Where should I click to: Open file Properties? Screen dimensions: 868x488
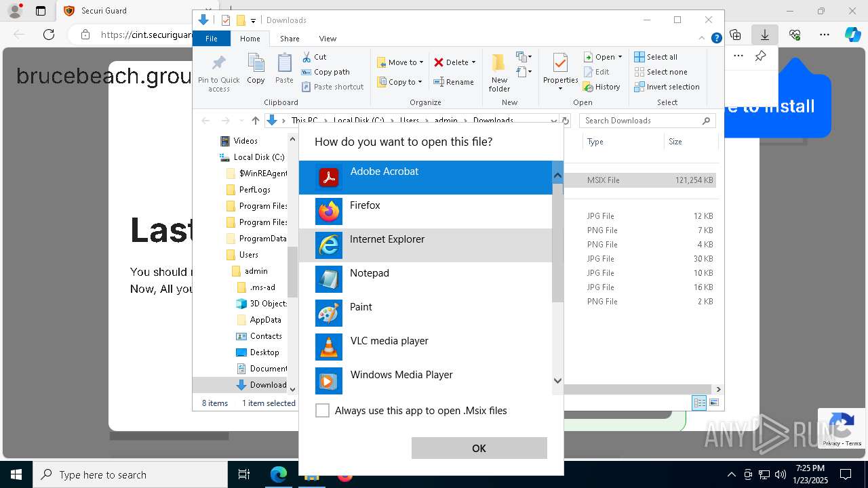click(560, 73)
